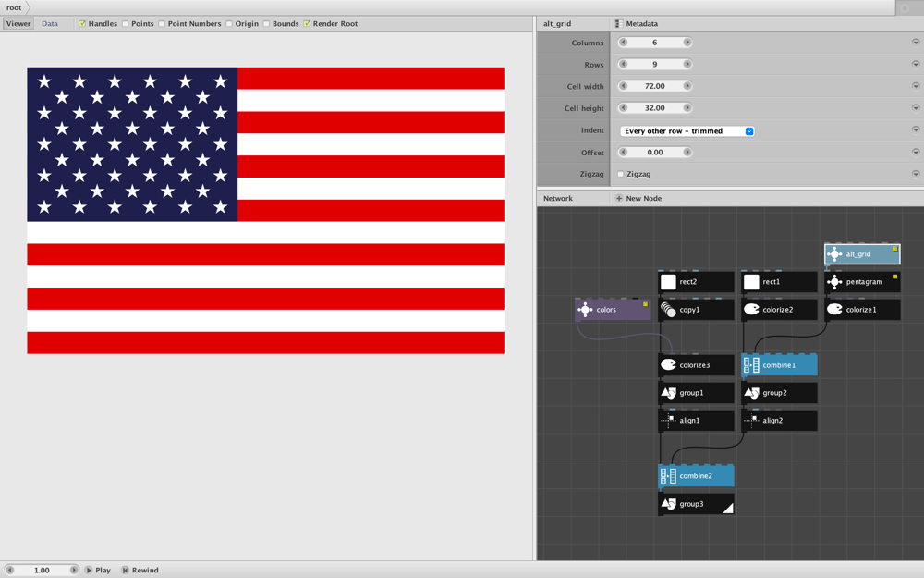924x578 pixels.
Task: Toggle the Handles checkbox
Action: point(82,24)
